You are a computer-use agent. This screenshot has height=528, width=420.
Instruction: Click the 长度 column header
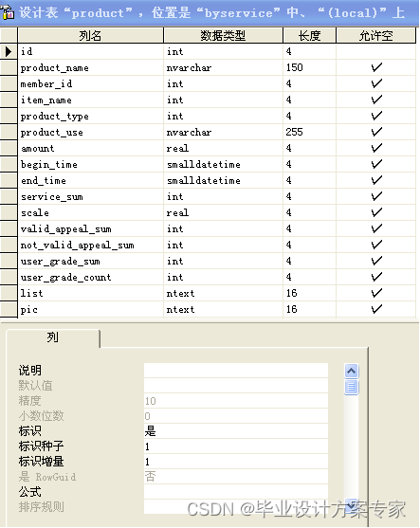[309, 35]
